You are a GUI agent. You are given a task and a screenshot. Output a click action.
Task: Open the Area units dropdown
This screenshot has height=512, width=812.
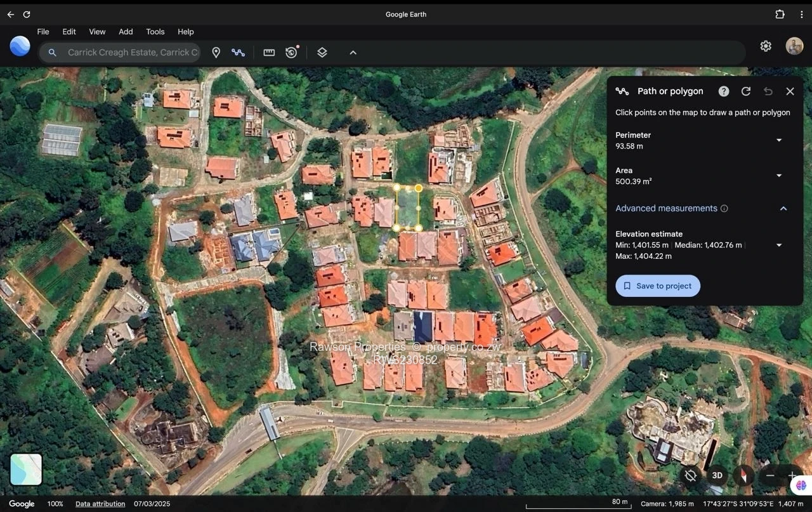point(779,176)
